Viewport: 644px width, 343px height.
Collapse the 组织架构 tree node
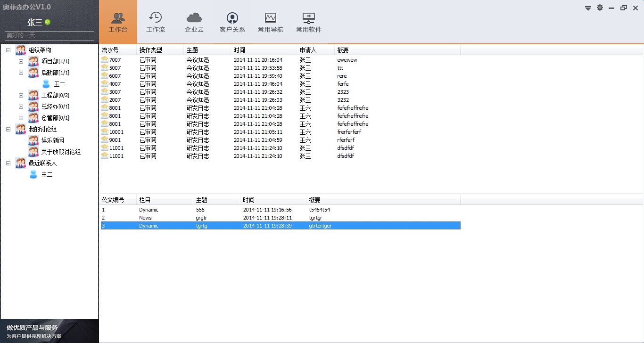[8, 50]
